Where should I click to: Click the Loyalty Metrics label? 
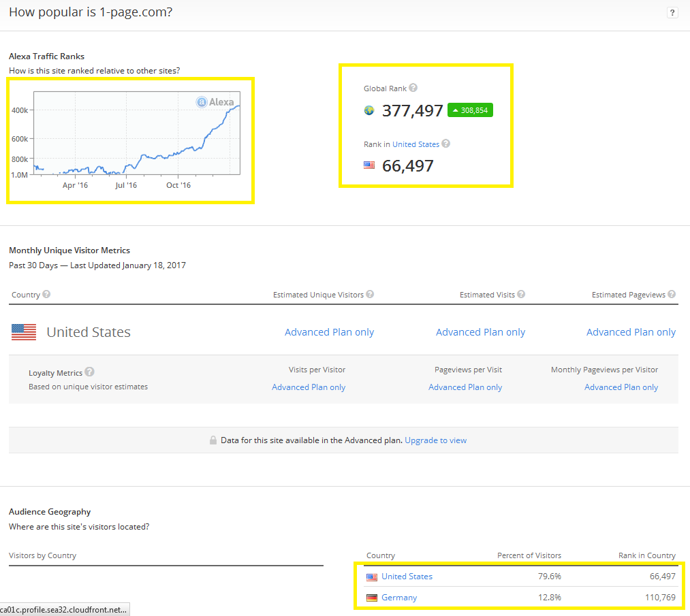click(x=55, y=373)
